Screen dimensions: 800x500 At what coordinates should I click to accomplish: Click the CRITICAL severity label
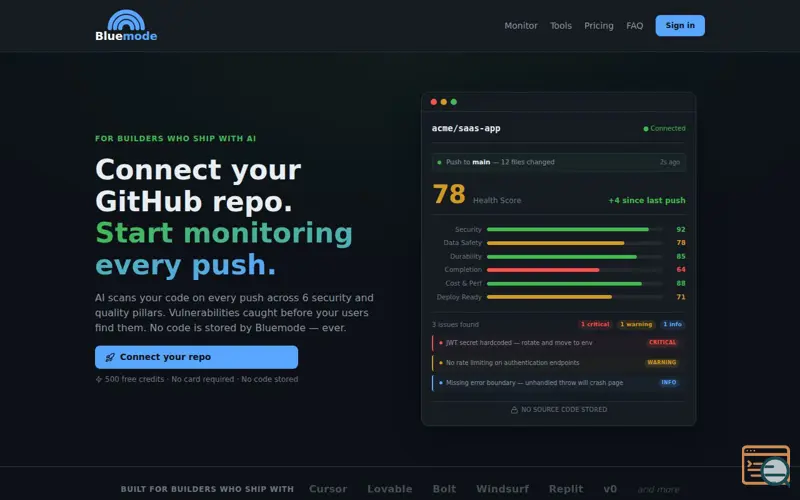pos(662,343)
